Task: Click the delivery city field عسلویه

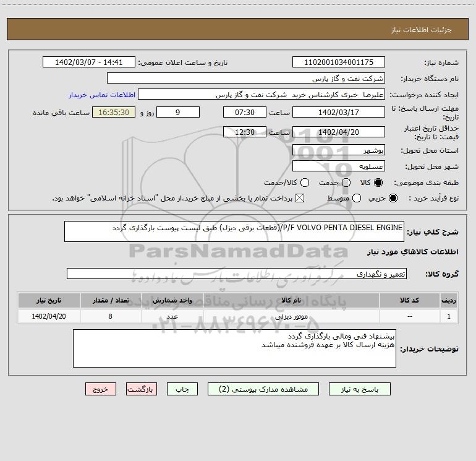Action: tap(339, 166)
